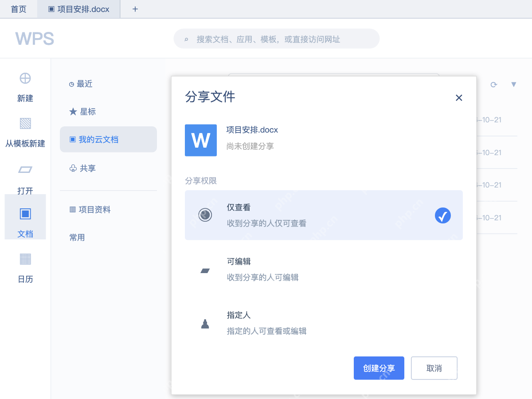Image resolution: width=532 pixels, height=399 pixels.
Task: Click the blue W document icon in dialog
Action: (201, 140)
